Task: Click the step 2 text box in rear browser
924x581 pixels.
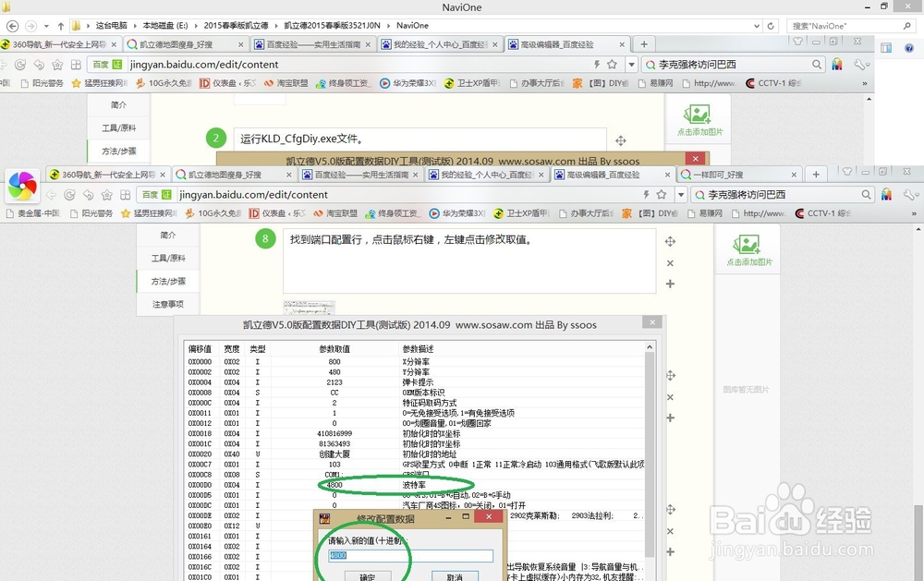Action: point(420,139)
